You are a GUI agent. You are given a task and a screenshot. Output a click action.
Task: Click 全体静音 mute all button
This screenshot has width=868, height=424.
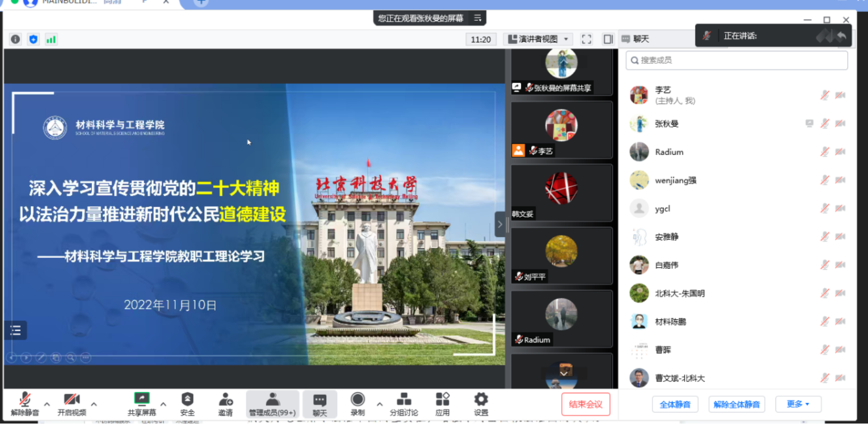[x=675, y=404]
